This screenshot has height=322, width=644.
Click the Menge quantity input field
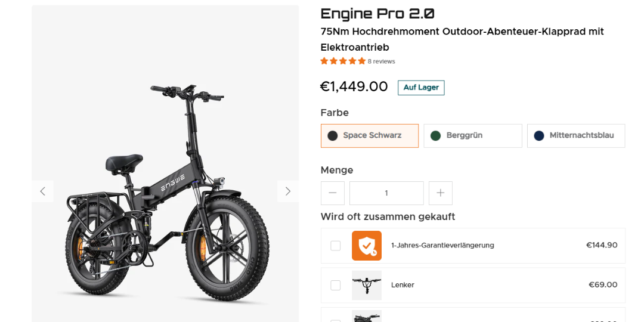point(386,193)
